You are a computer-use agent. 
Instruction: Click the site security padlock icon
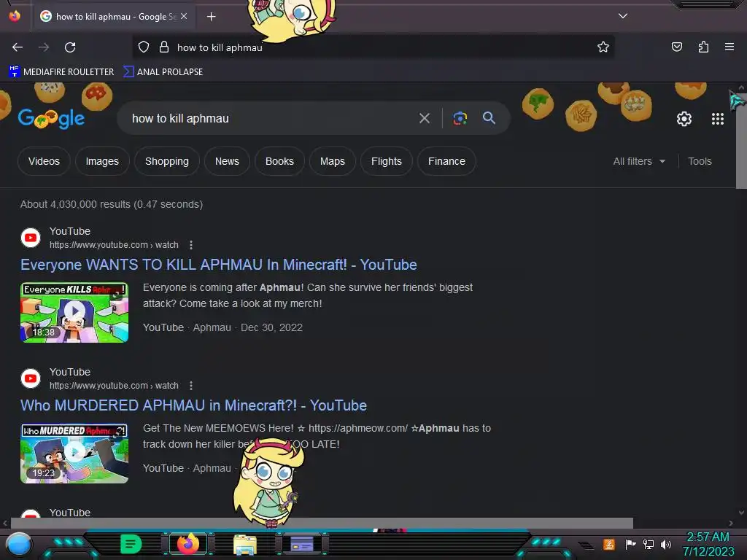(164, 47)
